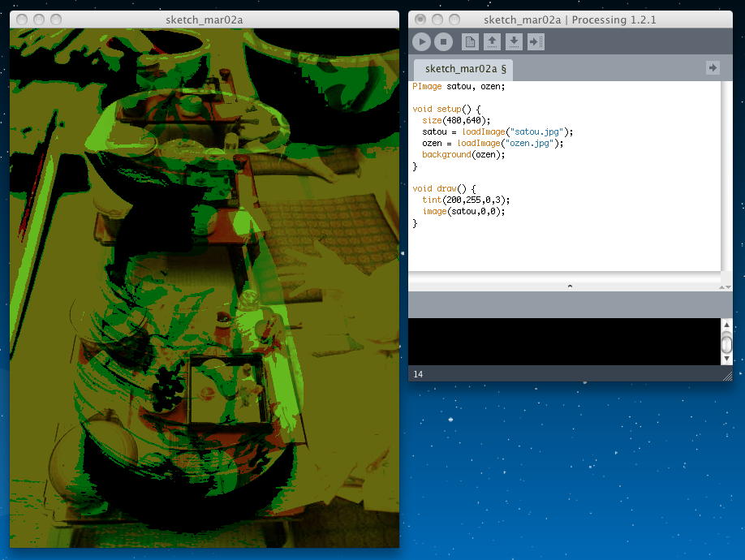Click the 'loadImage("ozen.jpg")' line
The height and width of the screenshot is (560, 745).
coord(493,144)
